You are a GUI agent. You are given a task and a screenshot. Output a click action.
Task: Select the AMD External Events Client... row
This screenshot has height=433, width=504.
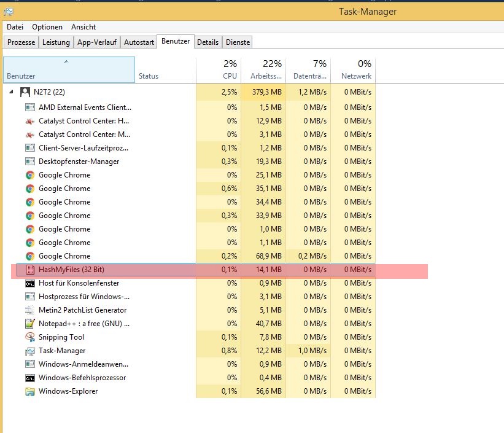[x=189, y=107]
